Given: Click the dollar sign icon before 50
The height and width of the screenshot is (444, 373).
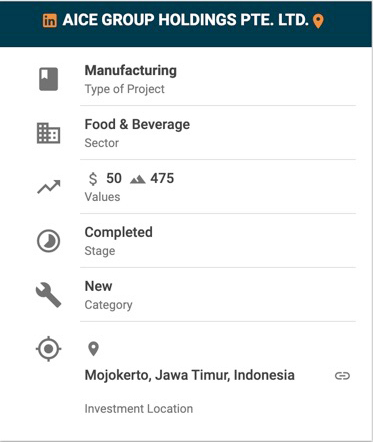Looking at the screenshot, I should point(93,179).
